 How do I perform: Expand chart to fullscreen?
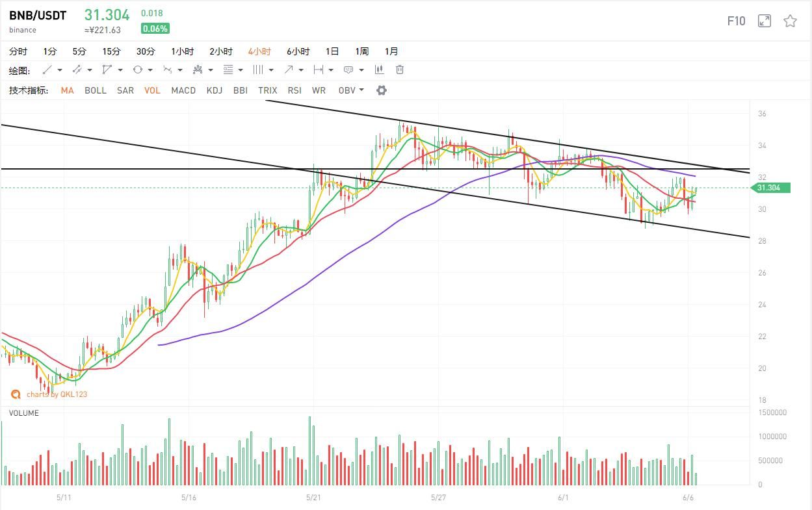[x=765, y=21]
